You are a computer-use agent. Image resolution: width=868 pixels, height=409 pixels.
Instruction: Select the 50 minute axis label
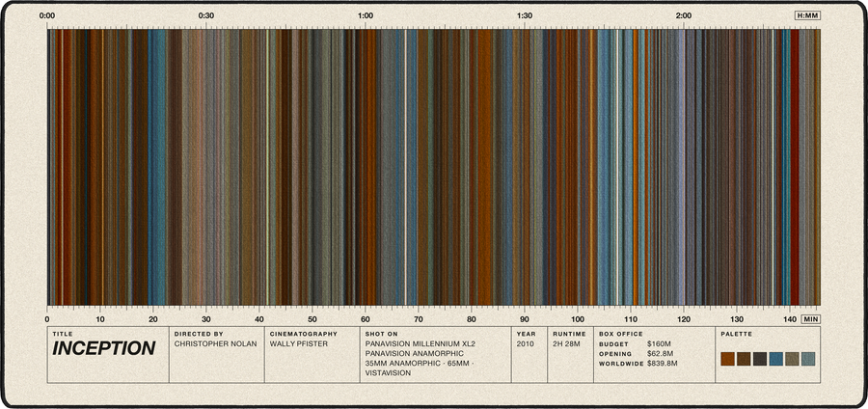point(312,319)
